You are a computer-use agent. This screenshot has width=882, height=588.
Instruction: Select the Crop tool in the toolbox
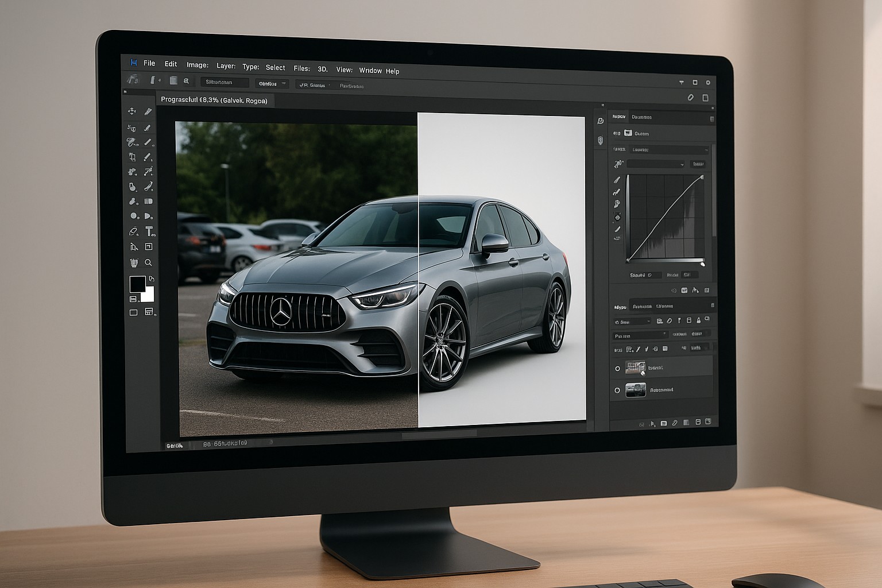tap(133, 157)
